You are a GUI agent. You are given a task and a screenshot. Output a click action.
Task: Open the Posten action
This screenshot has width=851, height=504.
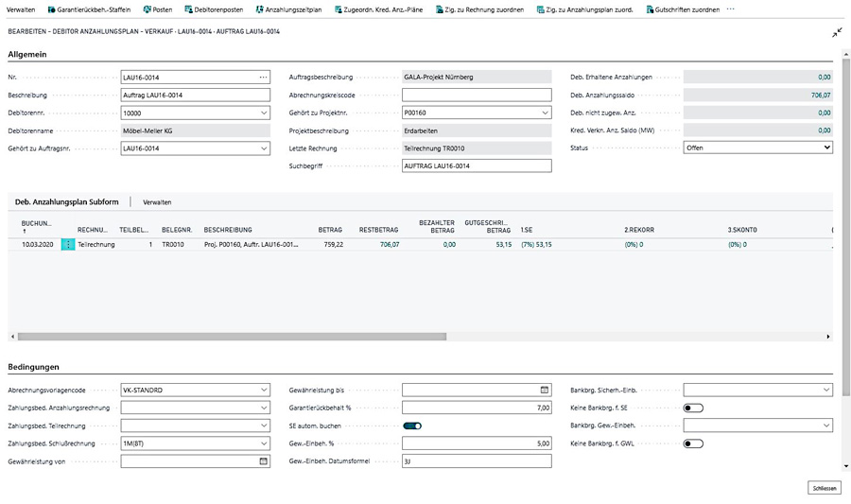pos(158,9)
